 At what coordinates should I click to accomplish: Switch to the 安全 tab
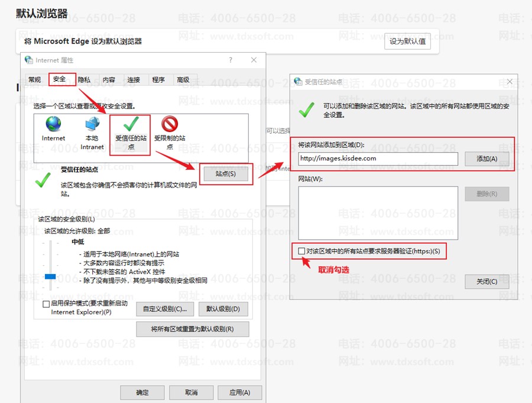point(60,79)
